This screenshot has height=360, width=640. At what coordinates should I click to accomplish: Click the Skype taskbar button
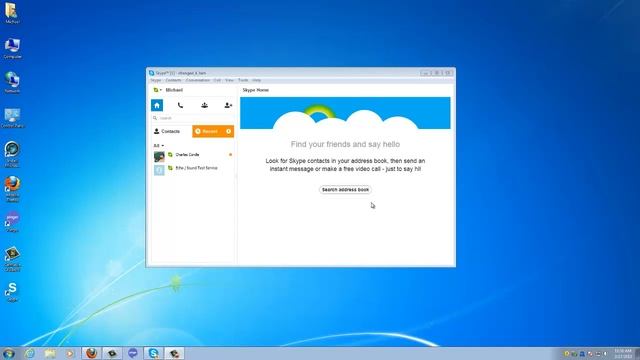(x=153, y=353)
